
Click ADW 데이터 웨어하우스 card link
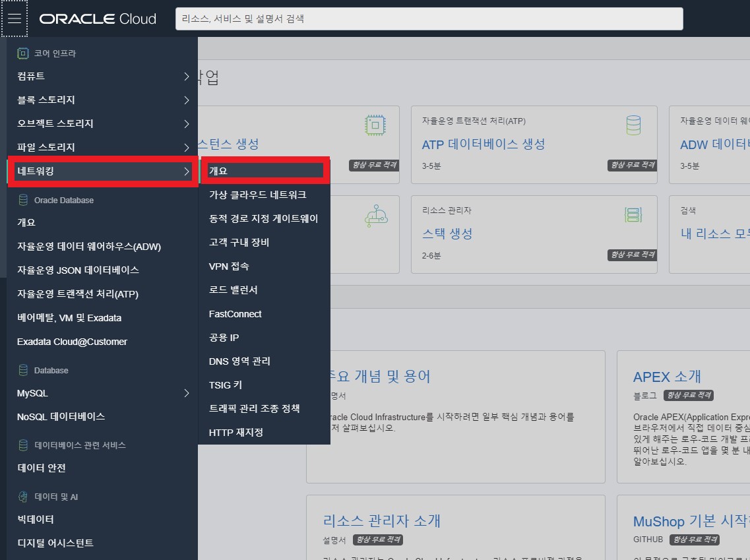point(714,144)
